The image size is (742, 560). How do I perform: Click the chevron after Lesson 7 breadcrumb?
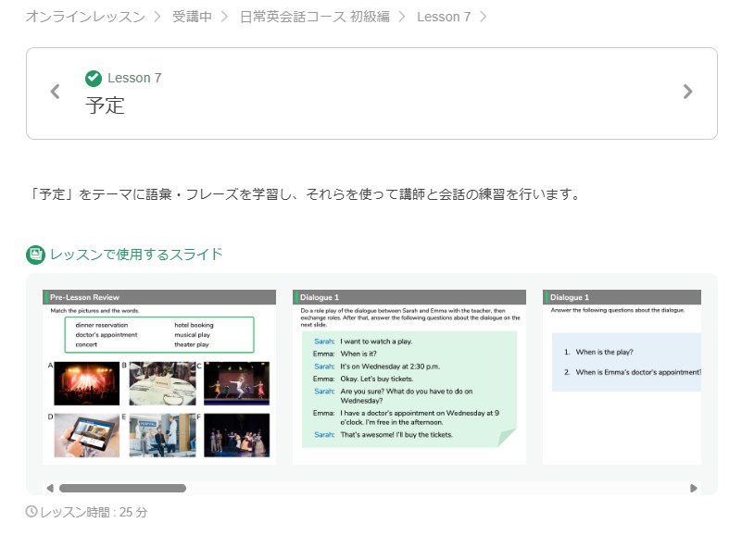pos(484,17)
